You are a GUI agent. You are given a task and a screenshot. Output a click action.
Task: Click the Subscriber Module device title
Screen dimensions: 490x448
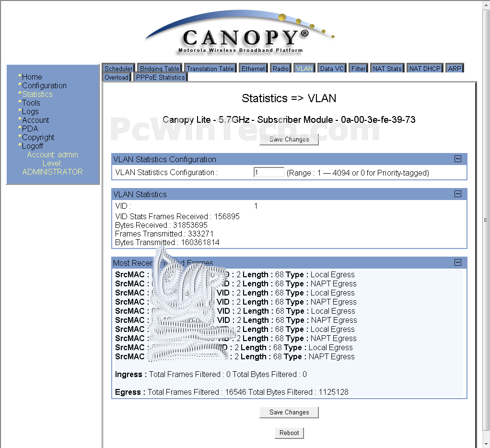tap(289, 120)
